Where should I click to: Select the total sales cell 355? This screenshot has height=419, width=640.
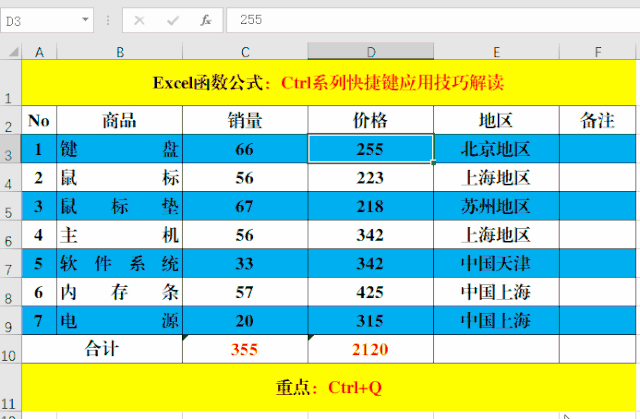point(245,349)
